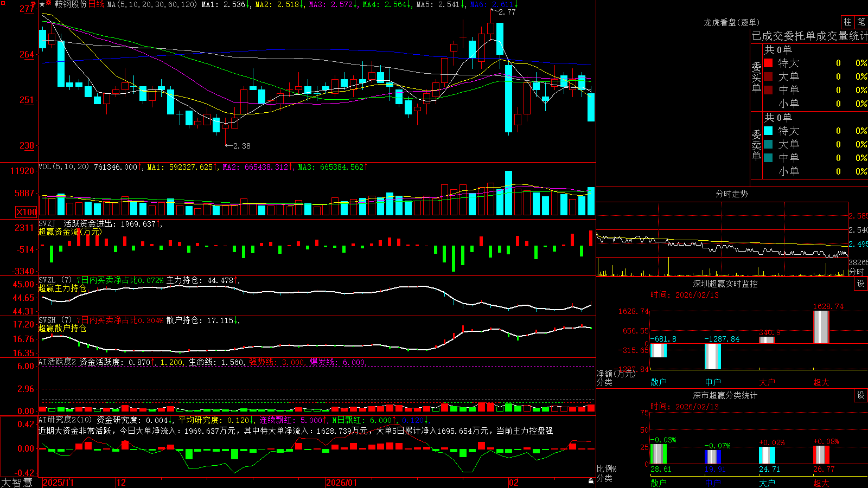Click 超赢主力持仓 label
This screenshot has height=488, width=868.
tap(62, 288)
